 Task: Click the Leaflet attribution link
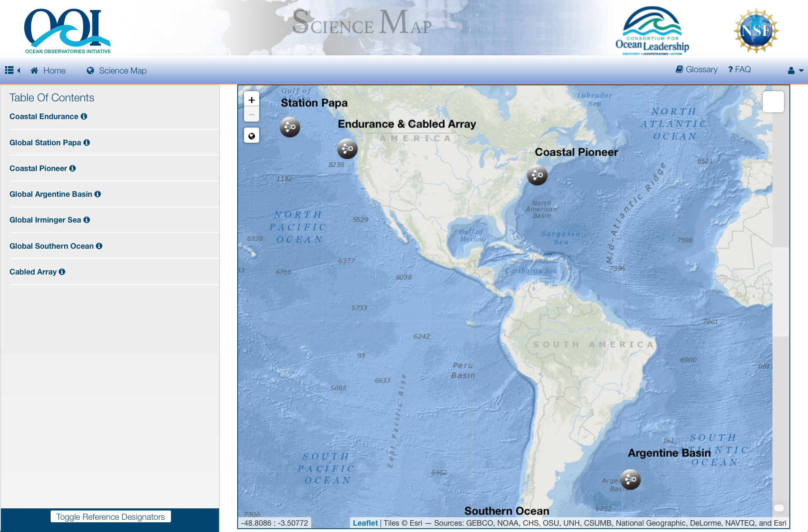point(365,523)
